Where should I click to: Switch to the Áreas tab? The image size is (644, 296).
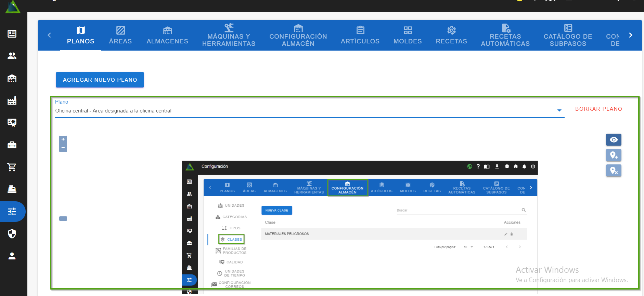pos(120,35)
